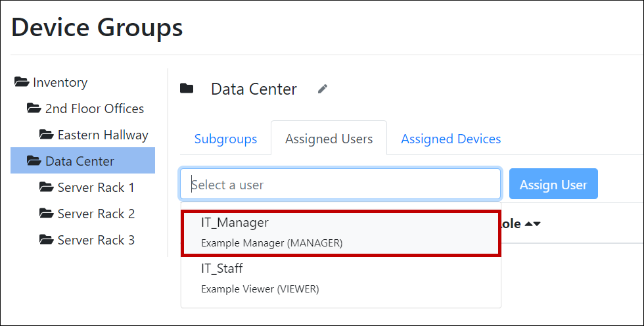
Task: Pick IT_Staff from the user list
Action: click(x=340, y=278)
